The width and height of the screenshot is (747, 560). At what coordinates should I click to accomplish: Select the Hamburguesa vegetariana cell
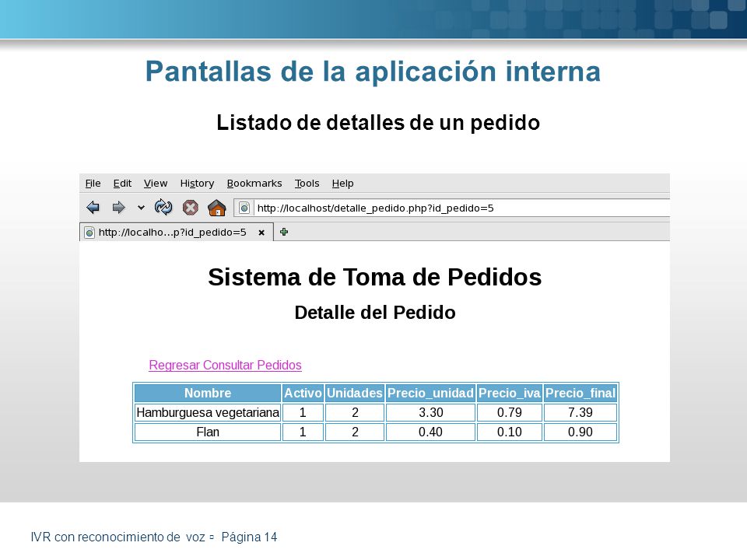pyautogui.click(x=208, y=413)
